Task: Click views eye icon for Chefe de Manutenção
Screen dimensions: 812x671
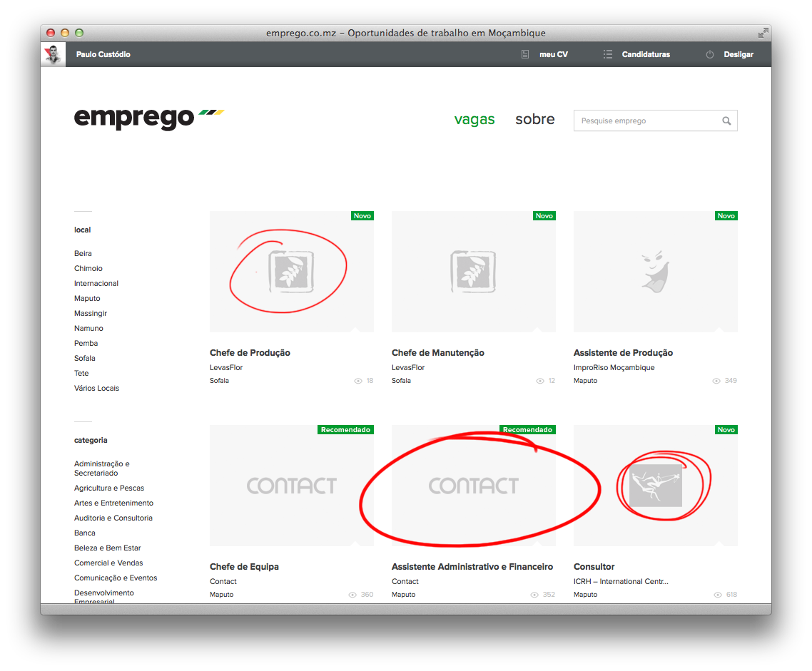Action: click(x=540, y=381)
